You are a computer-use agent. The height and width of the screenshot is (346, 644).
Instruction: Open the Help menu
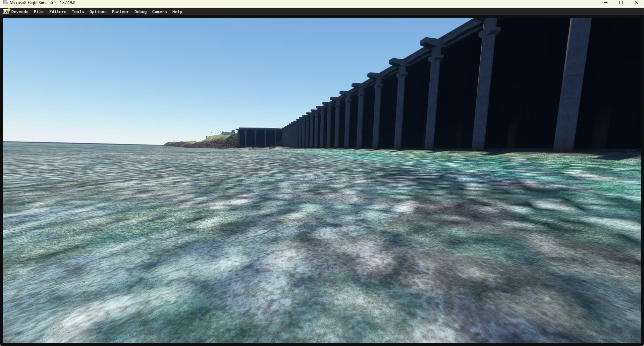[177, 12]
